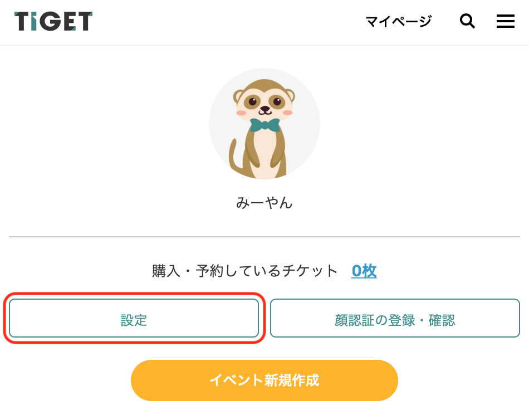Click the TIGET logo
The image size is (529, 420).
(x=53, y=21)
